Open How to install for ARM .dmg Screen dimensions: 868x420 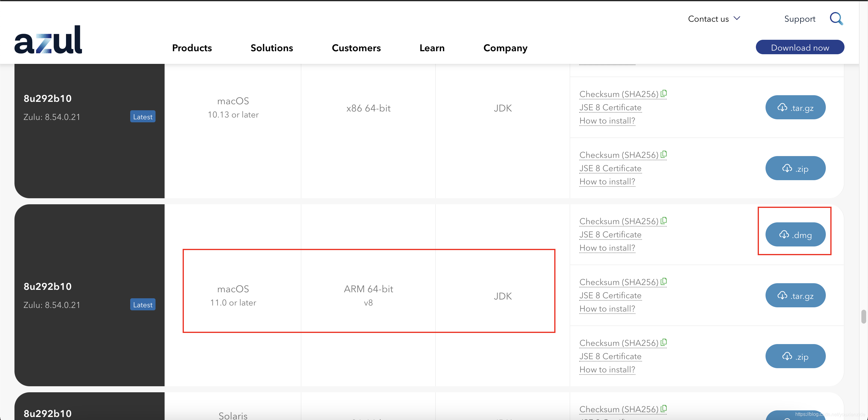pyautogui.click(x=607, y=248)
